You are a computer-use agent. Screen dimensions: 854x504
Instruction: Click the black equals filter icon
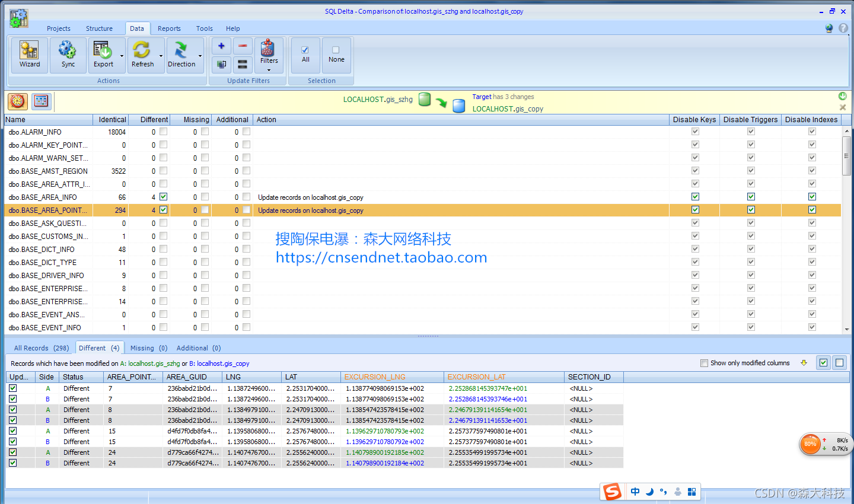tap(243, 64)
